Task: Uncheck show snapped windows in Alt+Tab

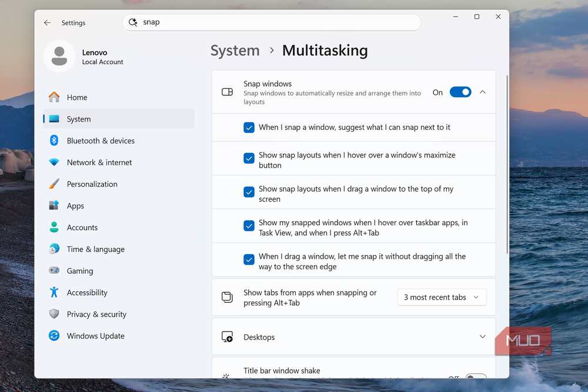Action: tap(249, 226)
